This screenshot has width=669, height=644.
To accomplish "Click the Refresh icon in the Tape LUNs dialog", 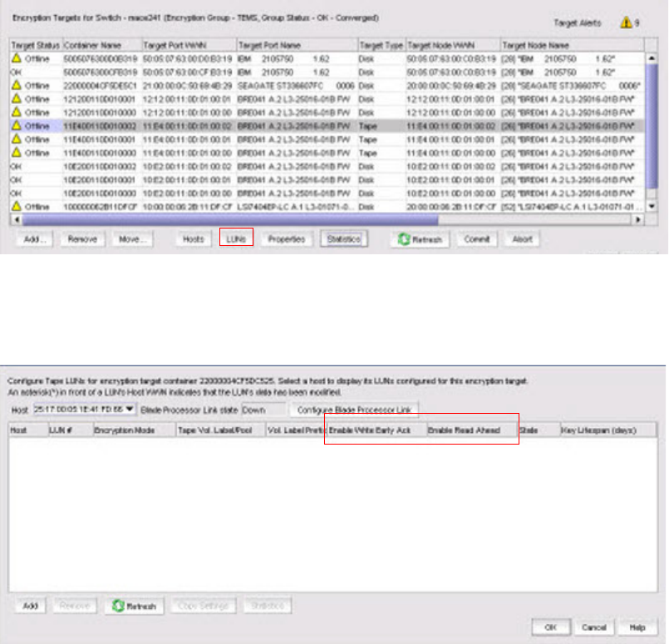I will [x=116, y=606].
